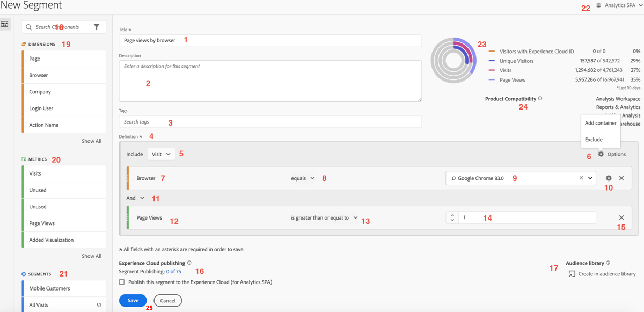Open the filter funnel in Search Components

point(97,26)
